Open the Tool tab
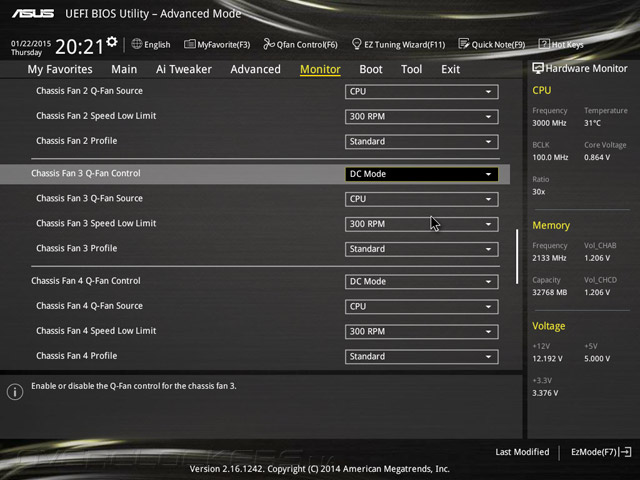 tap(411, 69)
